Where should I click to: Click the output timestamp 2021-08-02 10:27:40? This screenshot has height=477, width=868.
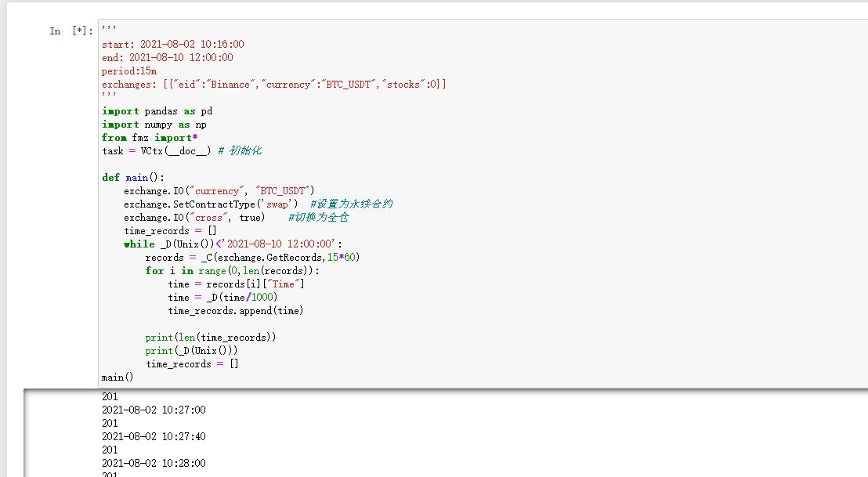click(x=154, y=436)
